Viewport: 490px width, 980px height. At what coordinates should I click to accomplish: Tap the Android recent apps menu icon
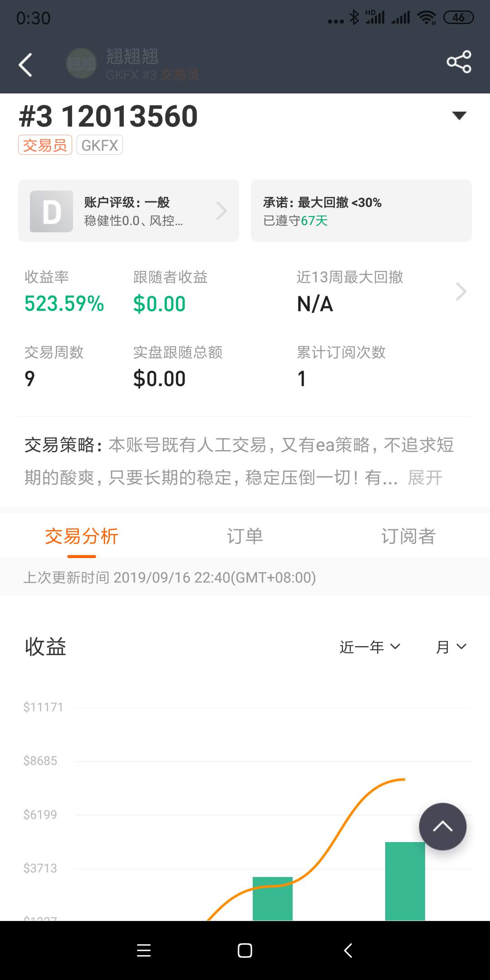[x=144, y=951]
